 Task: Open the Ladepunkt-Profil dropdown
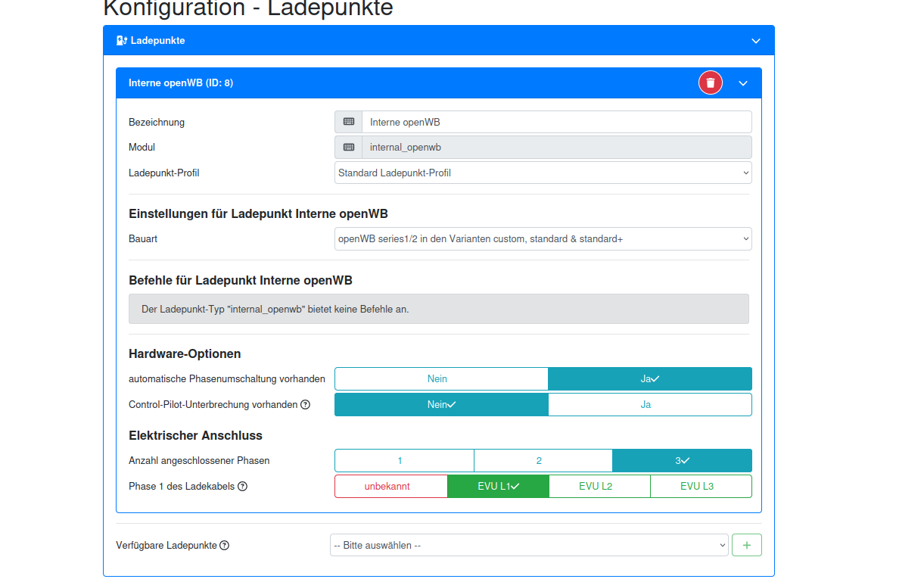point(543,173)
